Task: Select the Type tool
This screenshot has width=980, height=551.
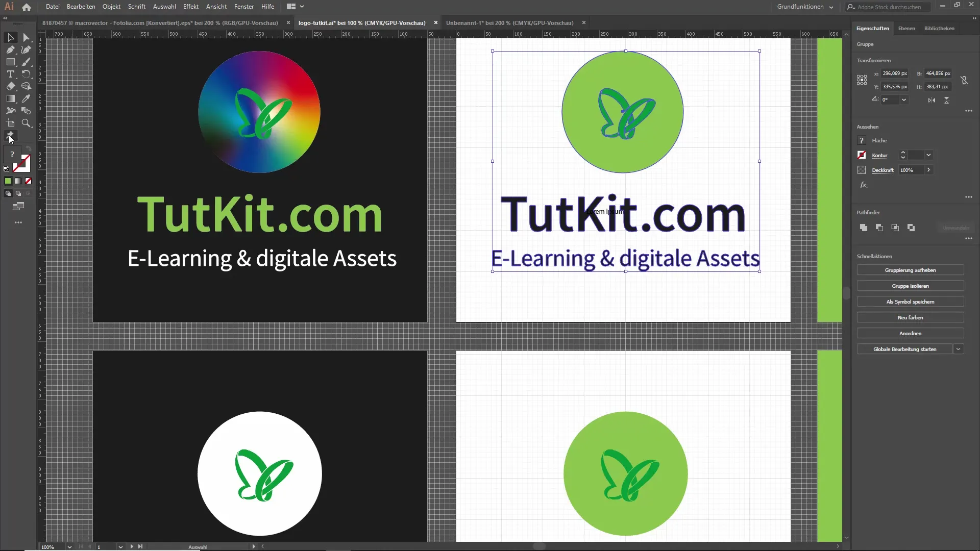Action: click(x=10, y=74)
